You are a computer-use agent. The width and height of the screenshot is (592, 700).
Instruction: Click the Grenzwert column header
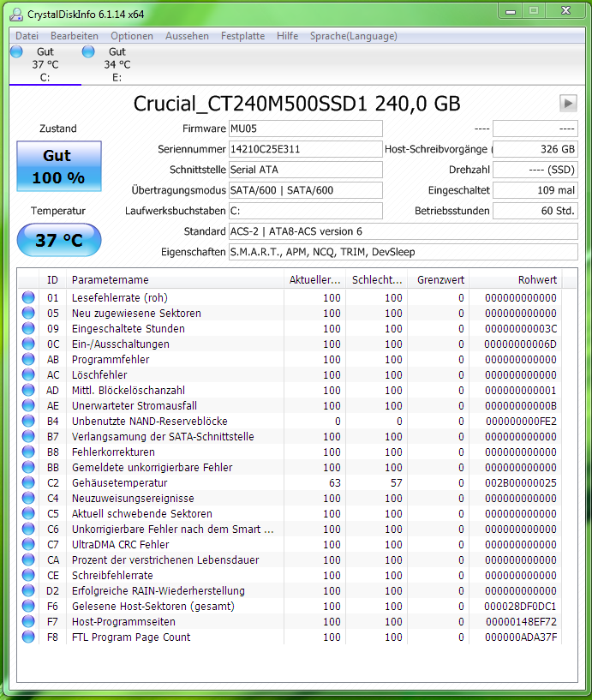tap(439, 280)
